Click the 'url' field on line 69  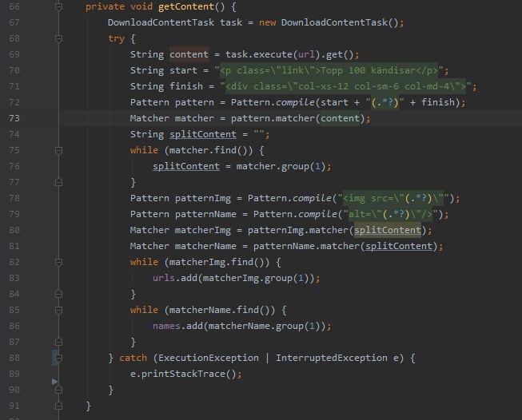(x=306, y=54)
